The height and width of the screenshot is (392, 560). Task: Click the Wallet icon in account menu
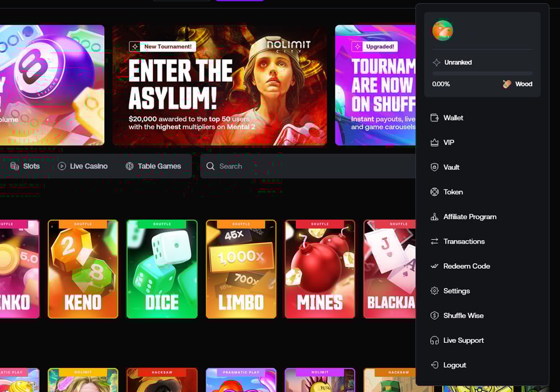[x=434, y=118]
